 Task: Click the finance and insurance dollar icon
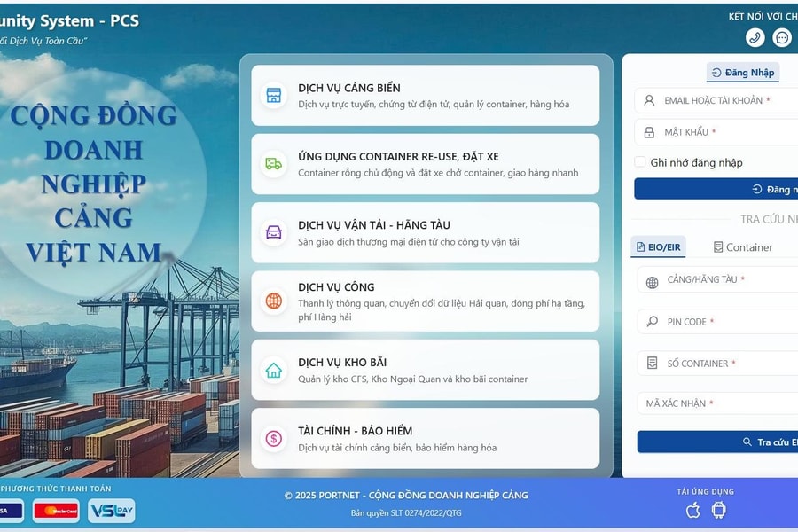(274, 438)
